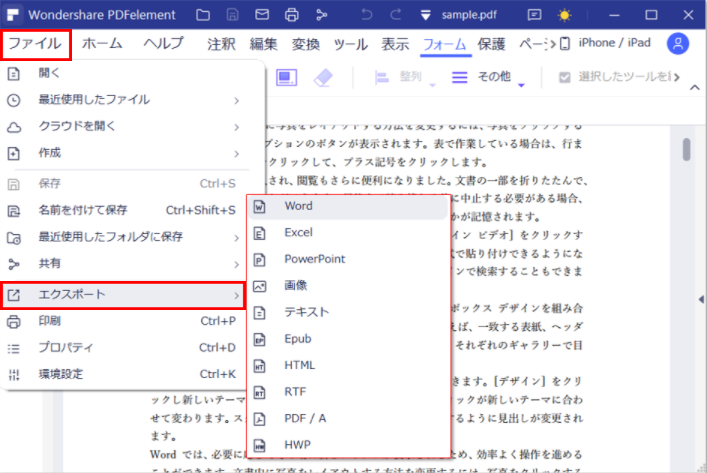707x473 pixels.
Task: Switch to the ツール tab
Action: point(350,44)
